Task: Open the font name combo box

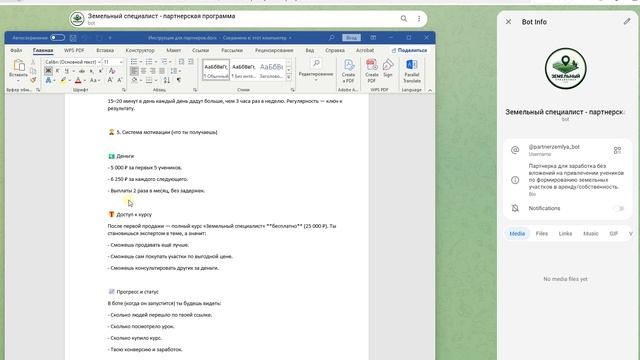Action: click(x=72, y=62)
